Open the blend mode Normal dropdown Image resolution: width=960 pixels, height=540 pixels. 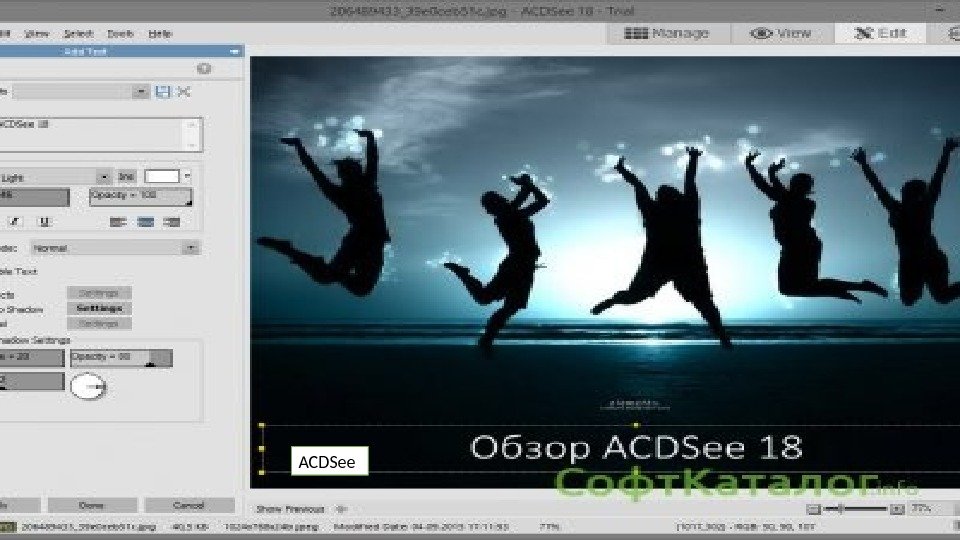[x=115, y=248]
